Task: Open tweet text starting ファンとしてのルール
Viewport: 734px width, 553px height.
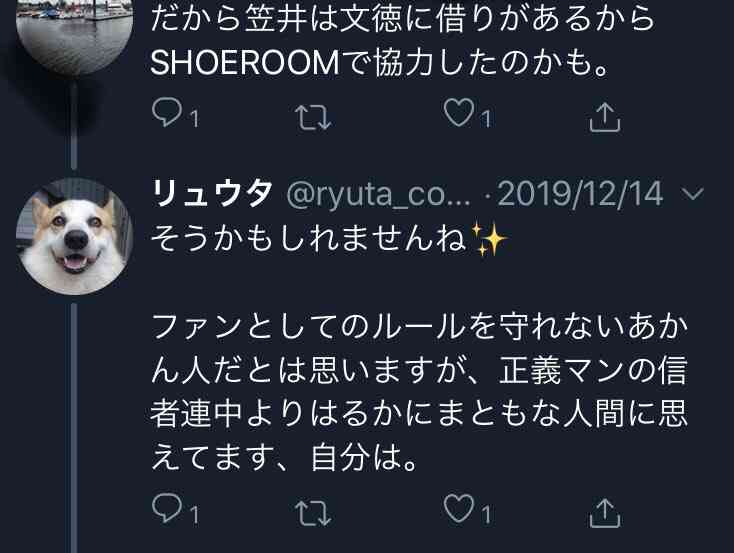Action: (x=419, y=392)
